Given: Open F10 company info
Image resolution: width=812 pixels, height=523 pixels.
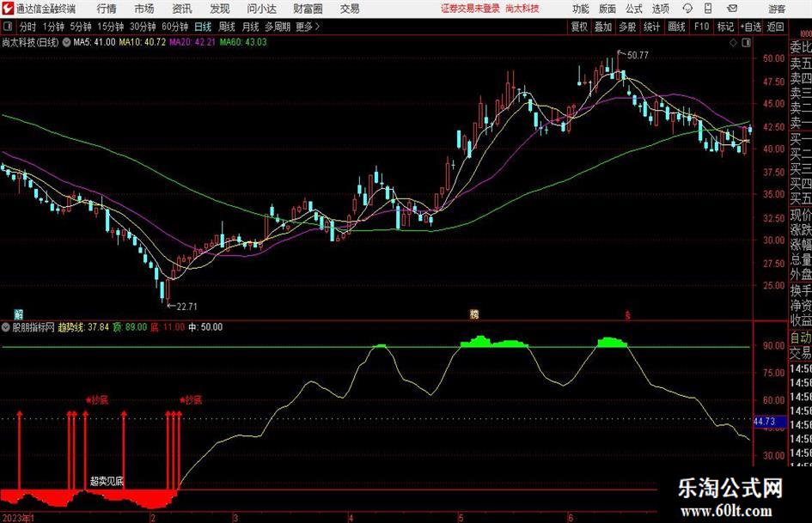Looking at the screenshot, I should pyautogui.click(x=701, y=27).
